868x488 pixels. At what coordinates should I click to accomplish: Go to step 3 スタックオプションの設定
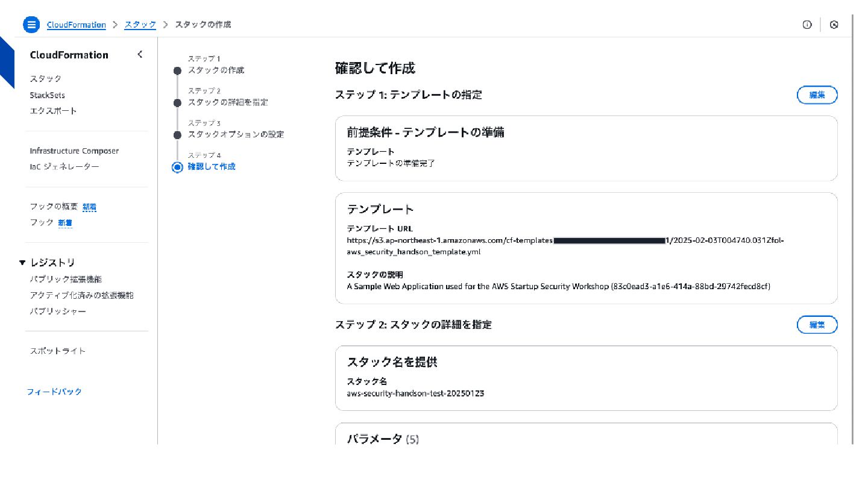236,134
